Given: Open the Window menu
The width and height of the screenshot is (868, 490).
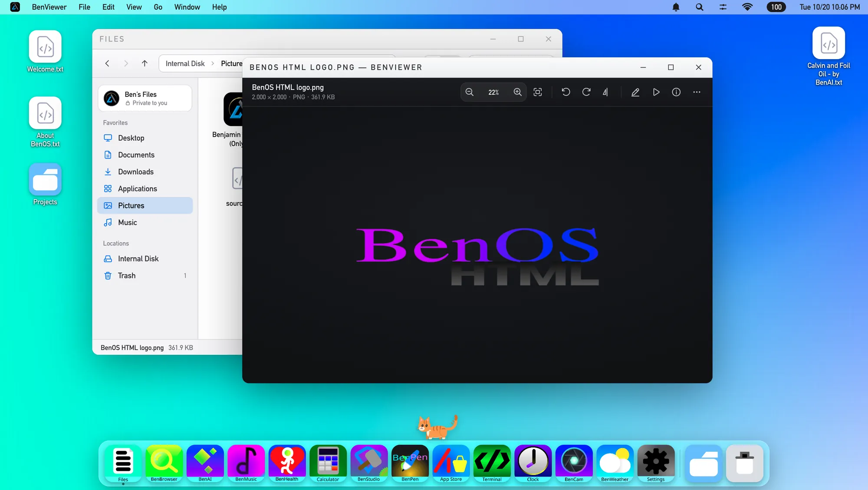Looking at the screenshot, I should point(187,7).
